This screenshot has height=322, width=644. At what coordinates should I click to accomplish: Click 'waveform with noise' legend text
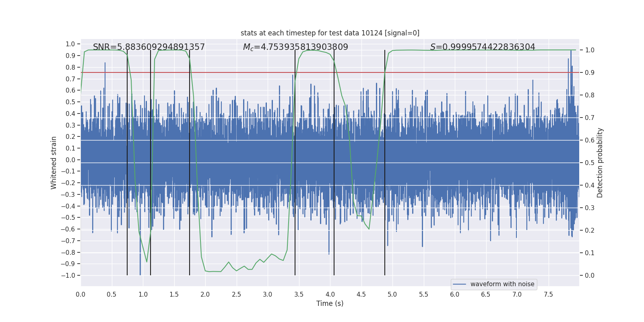tap(502, 284)
